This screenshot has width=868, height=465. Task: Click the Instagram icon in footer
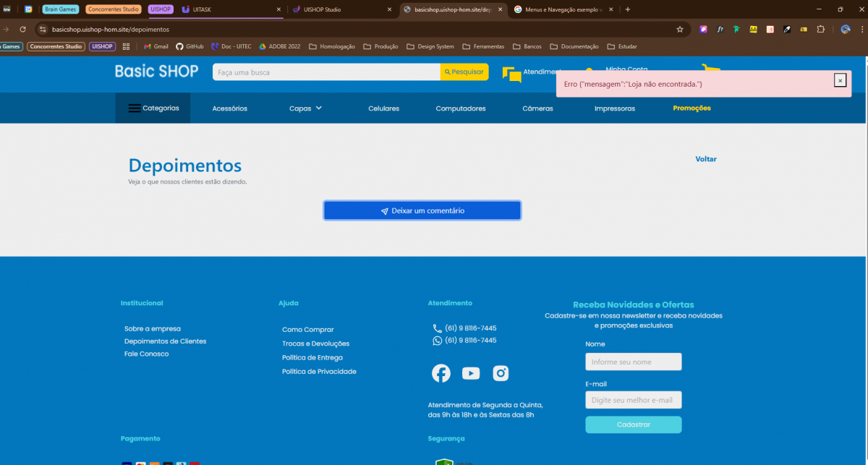click(501, 373)
